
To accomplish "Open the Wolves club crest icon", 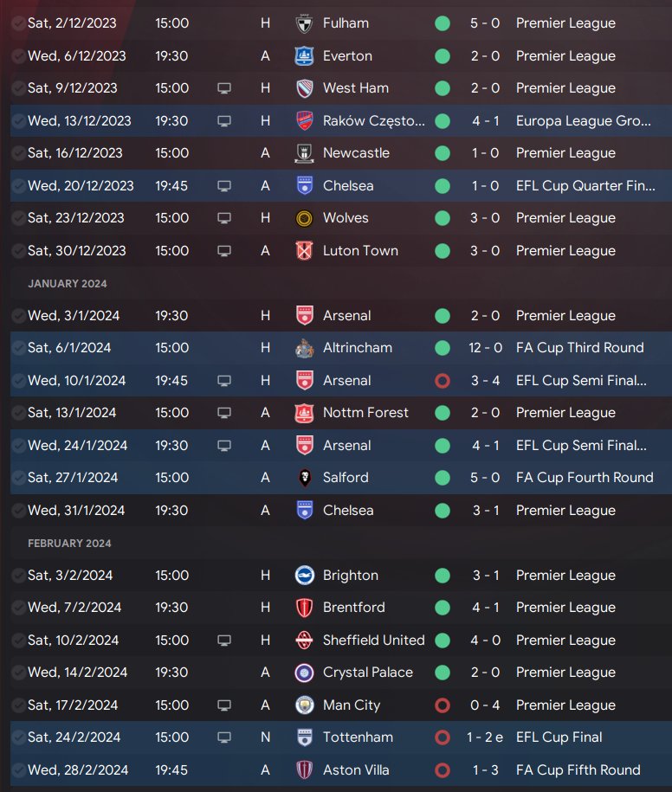I will (x=305, y=218).
